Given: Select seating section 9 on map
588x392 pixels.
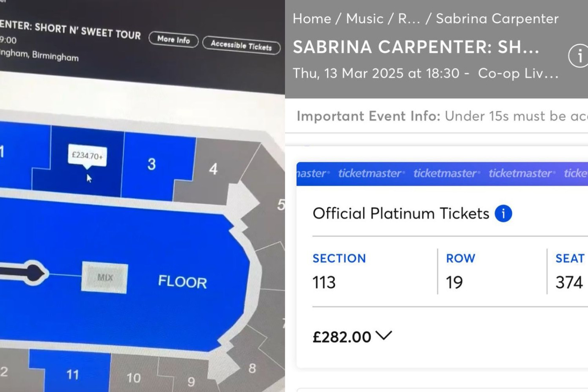Looking at the screenshot, I should 191,381.
